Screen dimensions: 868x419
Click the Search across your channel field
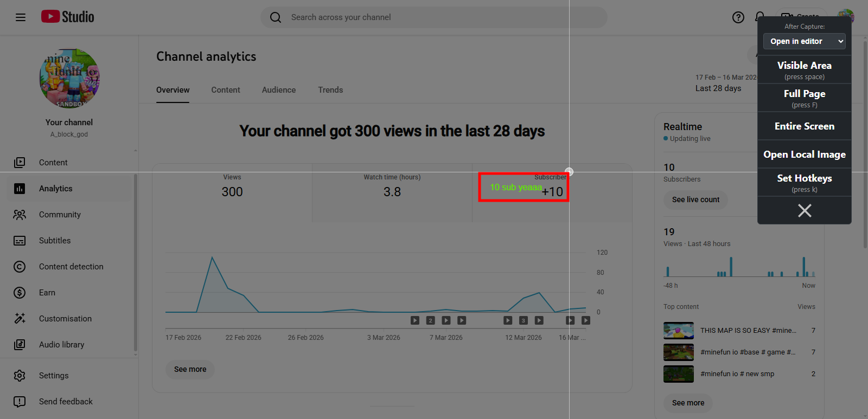434,17
